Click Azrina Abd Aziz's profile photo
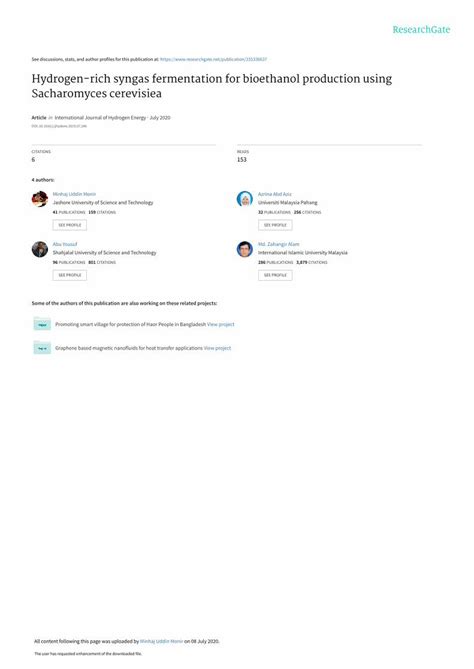Viewport: 474px width, 669px height. (245, 199)
